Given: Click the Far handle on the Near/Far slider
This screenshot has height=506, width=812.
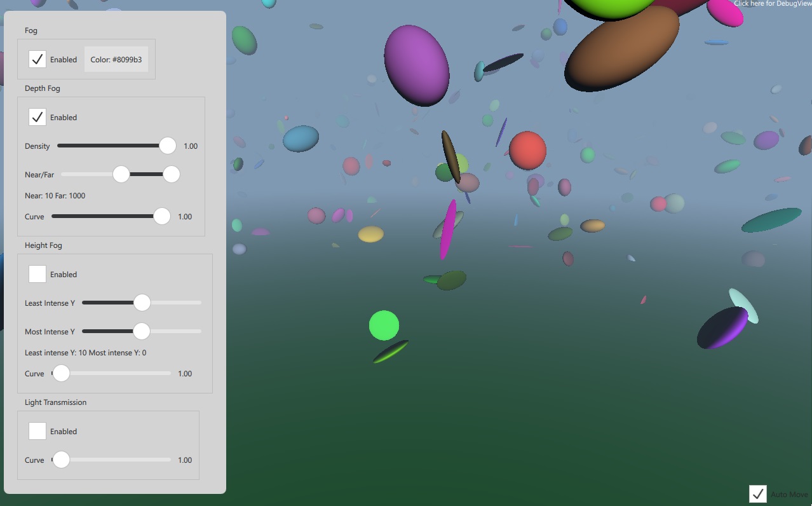Looking at the screenshot, I should pos(171,174).
